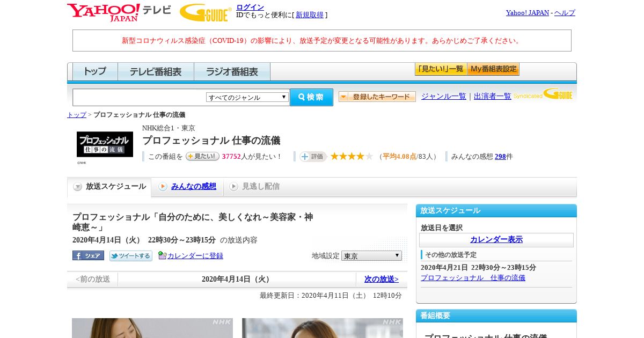644x338 pixels.
Task: Go to Yahoo! JAPAN top link
Action: (528, 12)
